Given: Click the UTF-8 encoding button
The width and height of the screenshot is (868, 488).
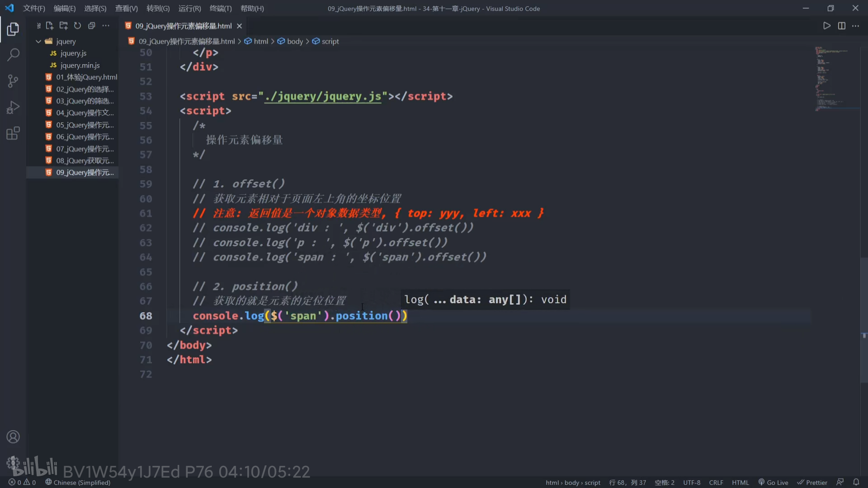Looking at the screenshot, I should (x=691, y=482).
